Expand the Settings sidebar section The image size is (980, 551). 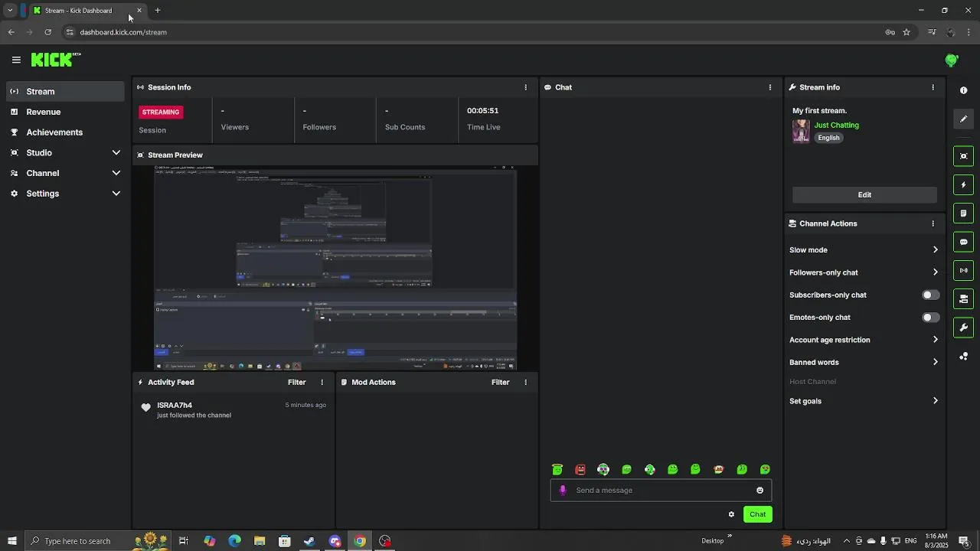click(65, 194)
